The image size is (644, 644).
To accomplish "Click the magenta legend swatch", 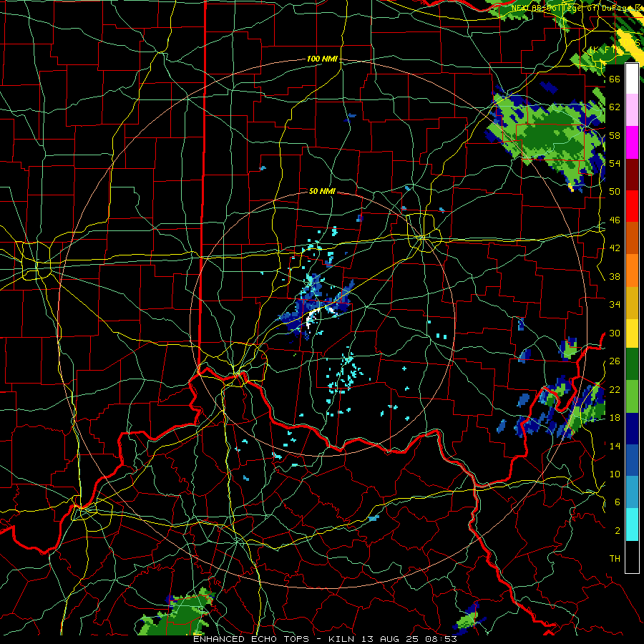I will point(632,142).
